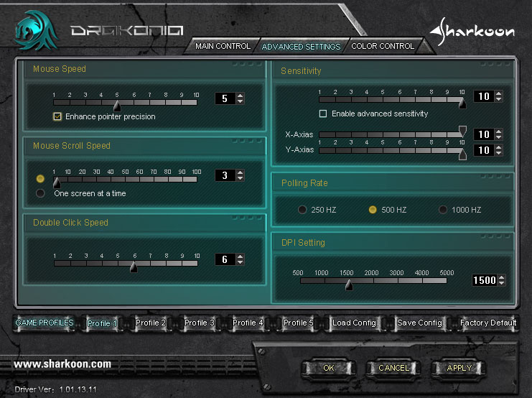The height and width of the screenshot is (398, 532).
Task: Increase Mouse Scroll Speed with up arrow
Action: pyautogui.click(x=241, y=172)
